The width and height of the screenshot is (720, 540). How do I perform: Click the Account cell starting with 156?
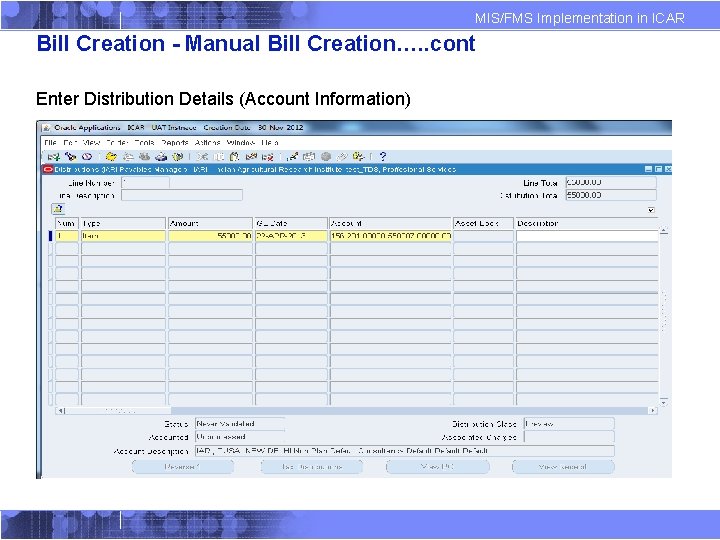coord(391,236)
